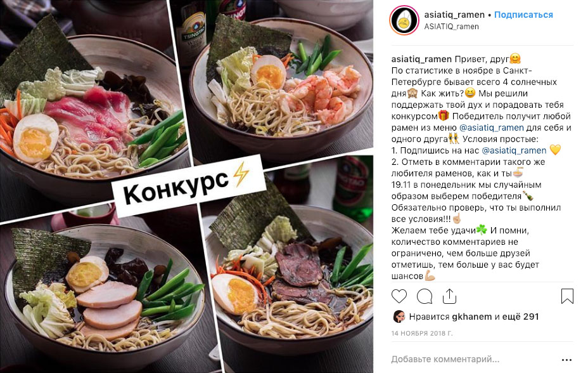Click the 14 ноября 2018 post date
Viewport: 588px width, 373px height.
click(422, 333)
